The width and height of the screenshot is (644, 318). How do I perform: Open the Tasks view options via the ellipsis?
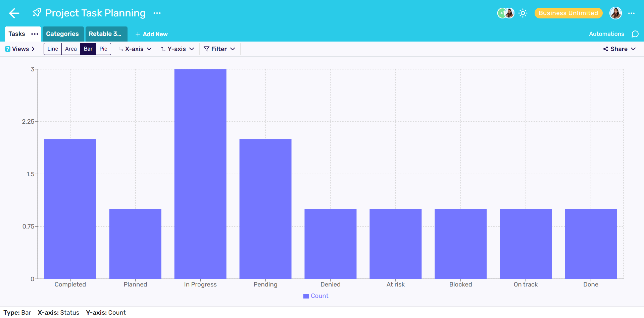34,34
